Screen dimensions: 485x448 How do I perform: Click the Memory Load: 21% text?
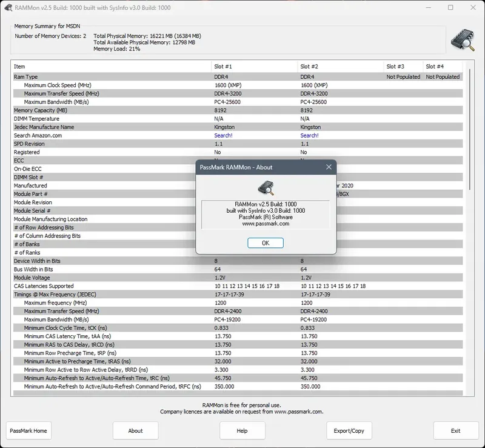[117, 49]
